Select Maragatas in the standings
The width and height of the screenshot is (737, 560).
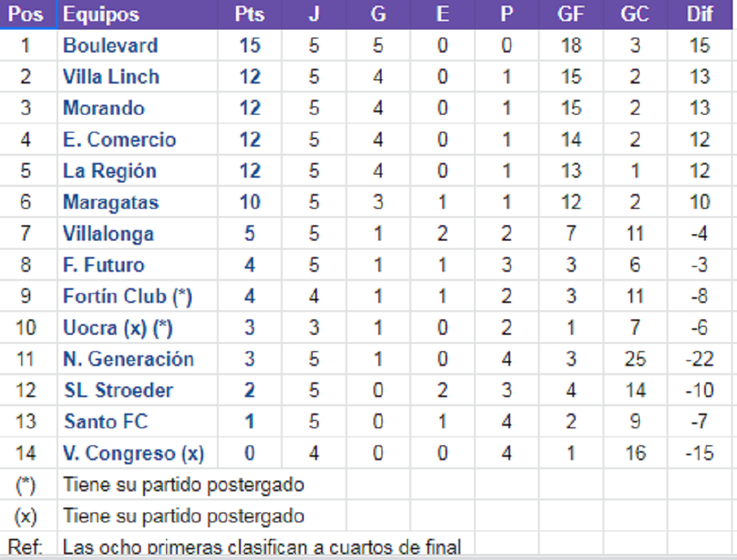(111, 202)
